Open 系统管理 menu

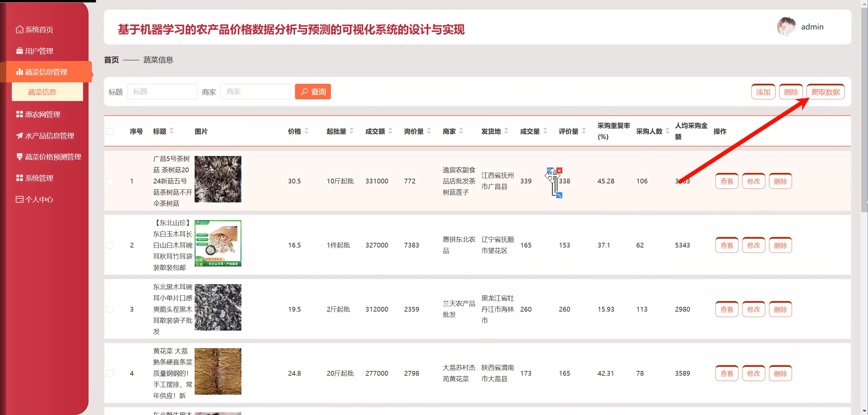pos(39,178)
